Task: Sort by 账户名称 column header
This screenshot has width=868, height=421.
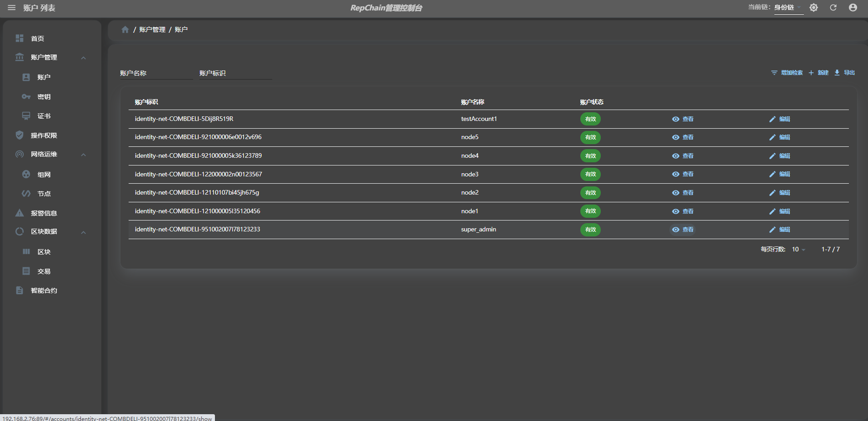Action: [x=473, y=102]
